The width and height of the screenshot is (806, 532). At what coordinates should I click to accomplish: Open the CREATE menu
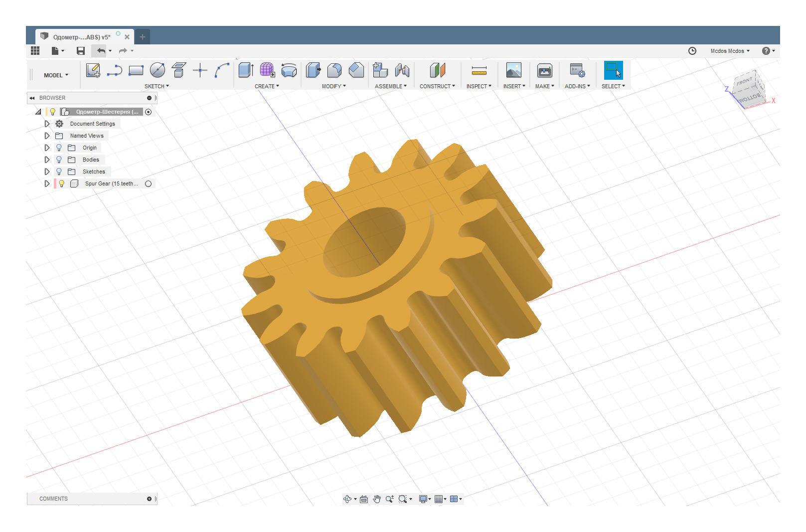coord(267,86)
